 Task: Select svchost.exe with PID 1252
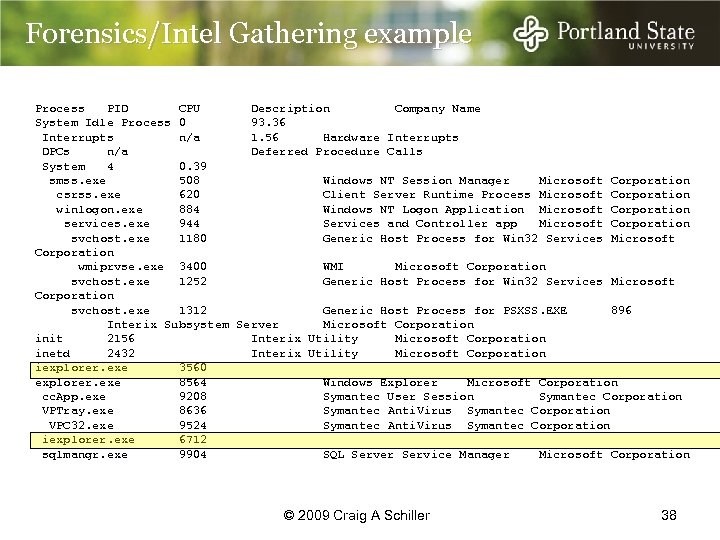pyautogui.click(x=110, y=281)
